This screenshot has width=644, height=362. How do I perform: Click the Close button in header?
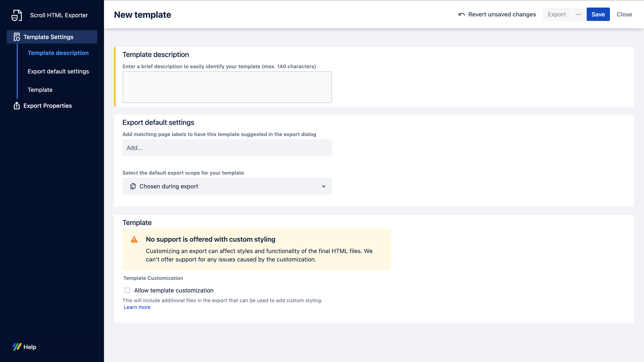(x=624, y=14)
